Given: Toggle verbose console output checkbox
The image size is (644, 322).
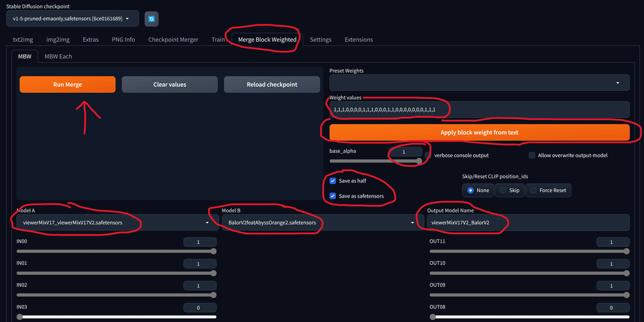Looking at the screenshot, I should 428,156.
